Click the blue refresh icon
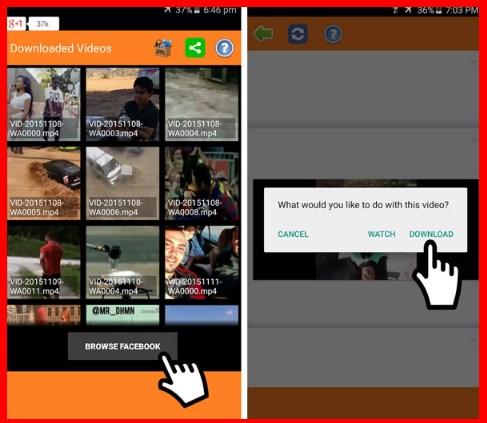The width and height of the screenshot is (487, 423). [298, 34]
